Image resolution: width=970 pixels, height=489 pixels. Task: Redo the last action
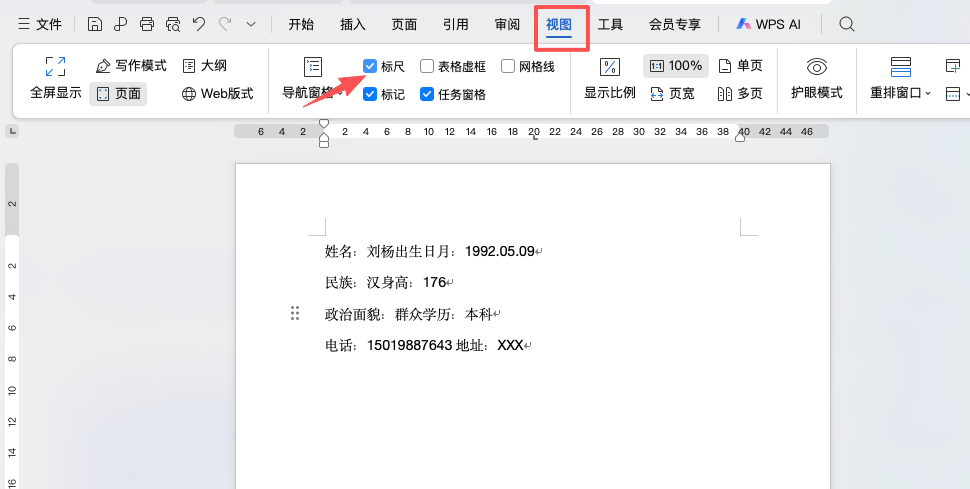point(225,24)
